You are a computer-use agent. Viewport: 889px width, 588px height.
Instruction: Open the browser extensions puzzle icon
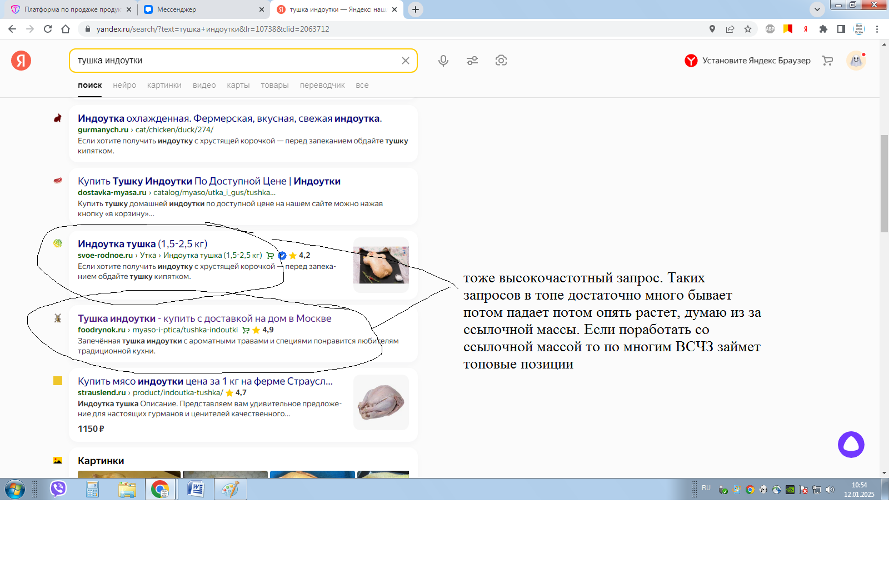[x=823, y=29]
